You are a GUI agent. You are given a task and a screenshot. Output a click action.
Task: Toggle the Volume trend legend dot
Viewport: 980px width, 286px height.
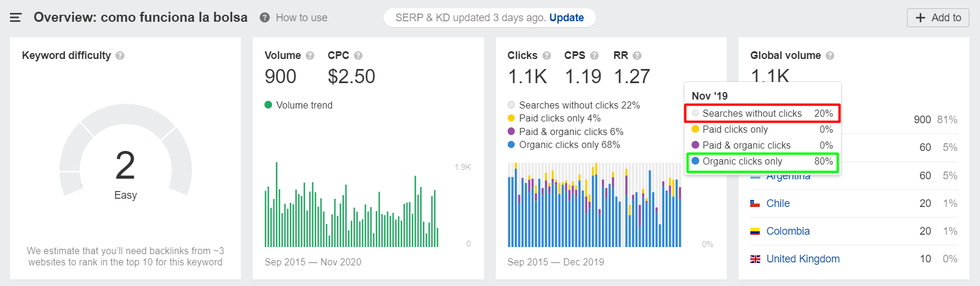click(269, 105)
